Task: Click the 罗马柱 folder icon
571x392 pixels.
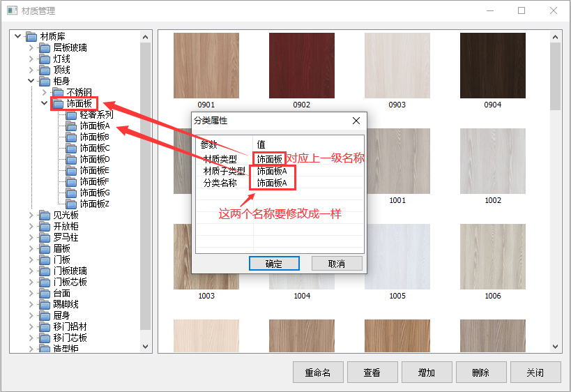Action: 45,238
